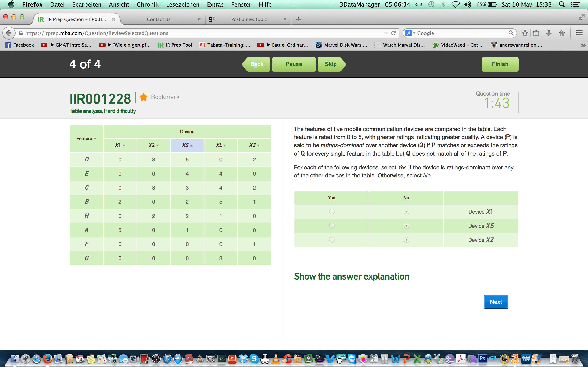The height and width of the screenshot is (367, 588).
Task: Switch to the Contact Us tab
Action: (x=159, y=19)
